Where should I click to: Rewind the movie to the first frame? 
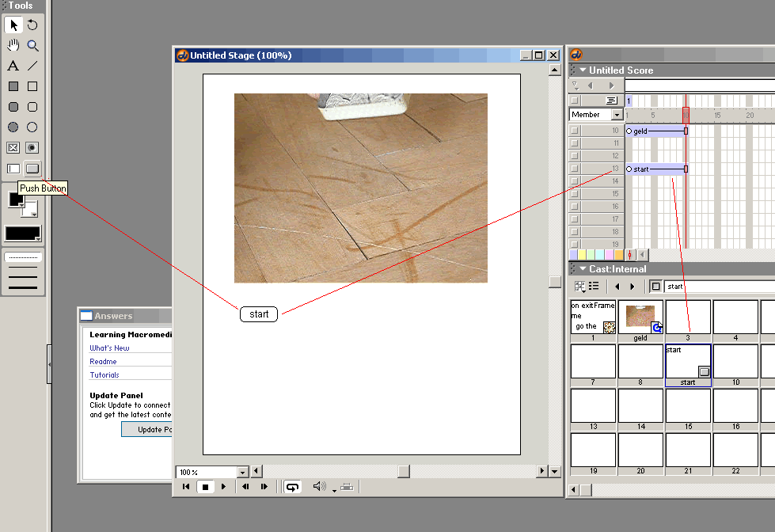tap(186, 487)
